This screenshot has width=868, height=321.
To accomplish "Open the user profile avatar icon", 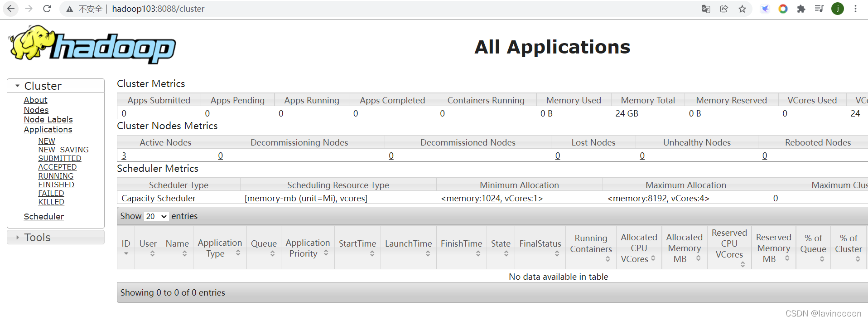I will click(x=838, y=9).
